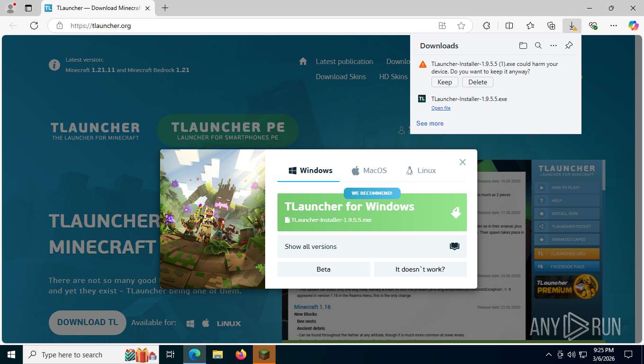Expand Show all versions row
The width and height of the screenshot is (644, 364).
[372, 246]
